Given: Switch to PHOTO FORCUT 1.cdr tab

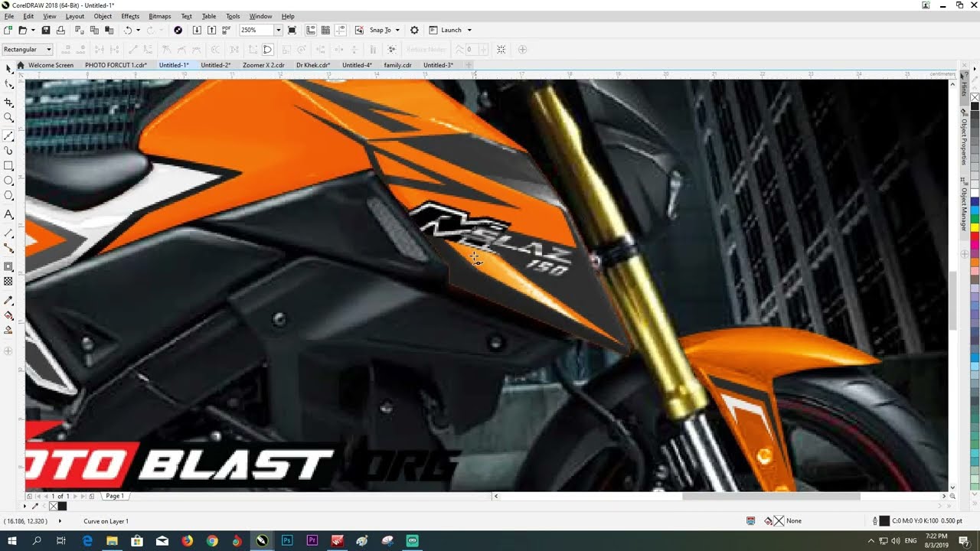Looking at the screenshot, I should (x=116, y=65).
